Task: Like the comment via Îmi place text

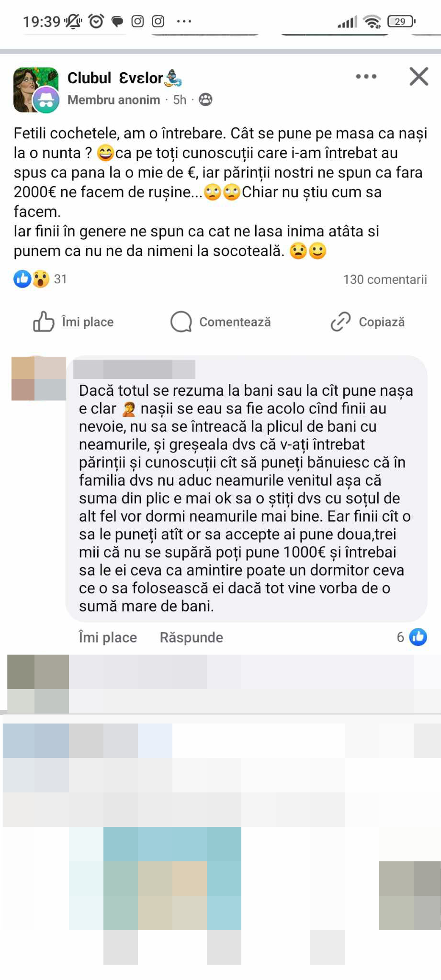Action: (108, 637)
